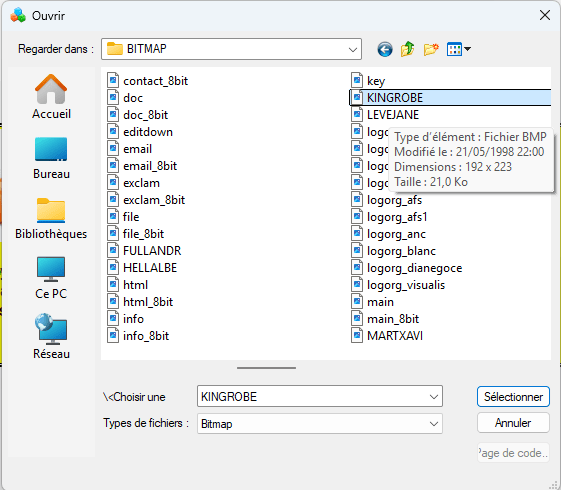Go back using the blue arrow icon
The height and width of the screenshot is (490, 561).
point(385,49)
